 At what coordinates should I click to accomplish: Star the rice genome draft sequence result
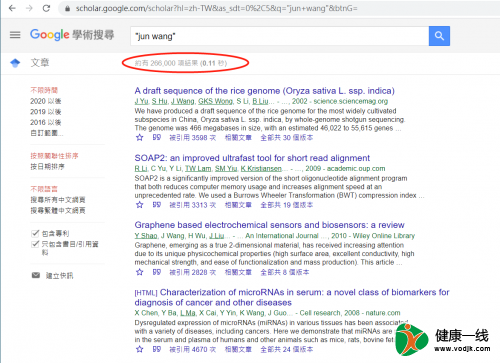tap(140, 137)
